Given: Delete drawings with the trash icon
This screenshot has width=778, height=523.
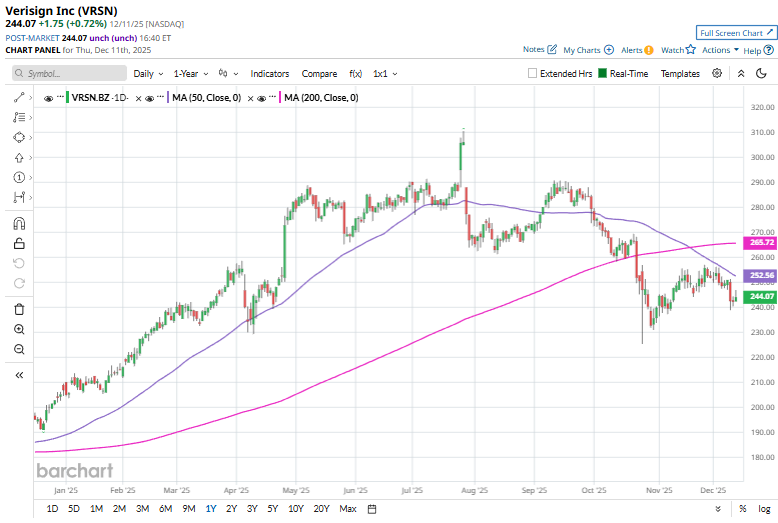Looking at the screenshot, I should (x=19, y=309).
